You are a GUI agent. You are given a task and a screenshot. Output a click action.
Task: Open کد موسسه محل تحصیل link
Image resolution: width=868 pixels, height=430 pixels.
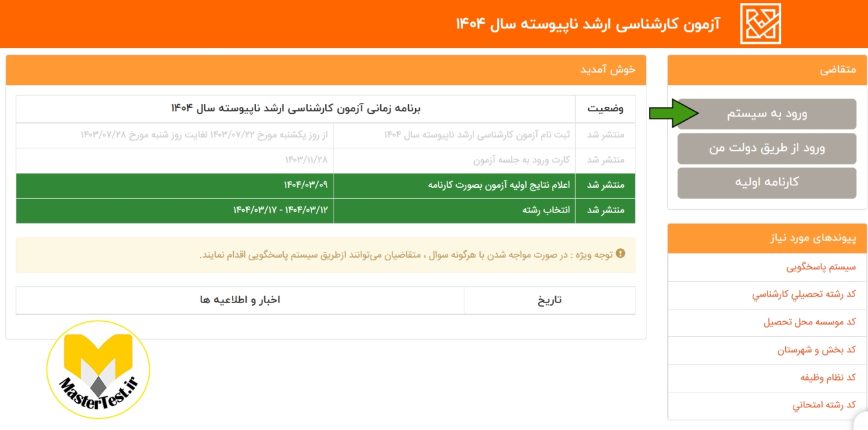click(x=810, y=322)
